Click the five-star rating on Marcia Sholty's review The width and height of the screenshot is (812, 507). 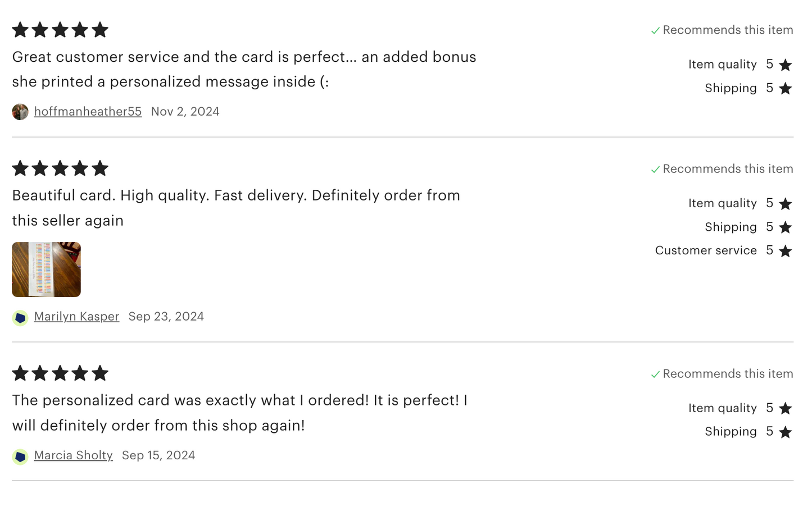[60, 373]
